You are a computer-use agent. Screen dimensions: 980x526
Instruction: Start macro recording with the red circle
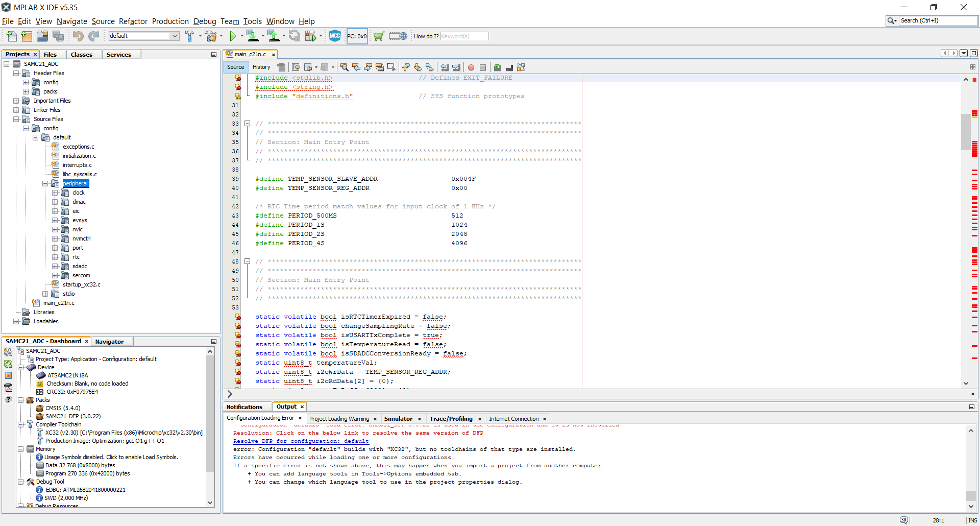click(x=471, y=67)
